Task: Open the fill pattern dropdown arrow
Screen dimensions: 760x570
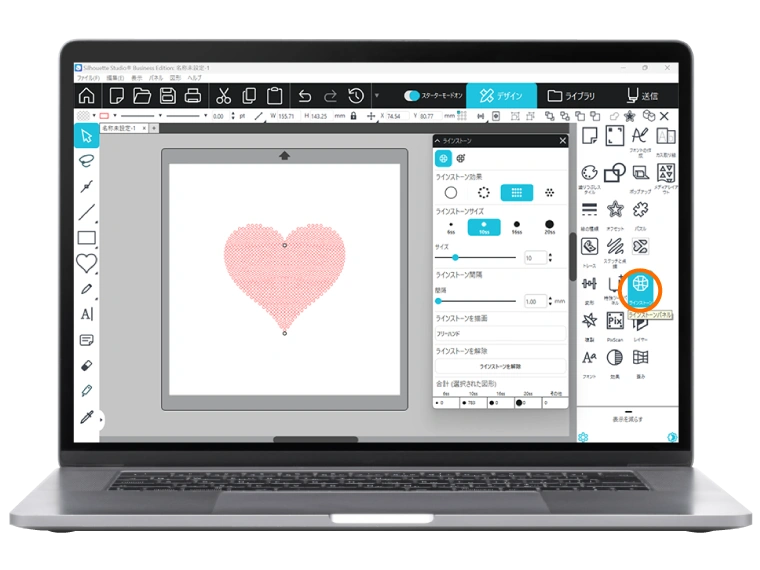Action: 94,116
